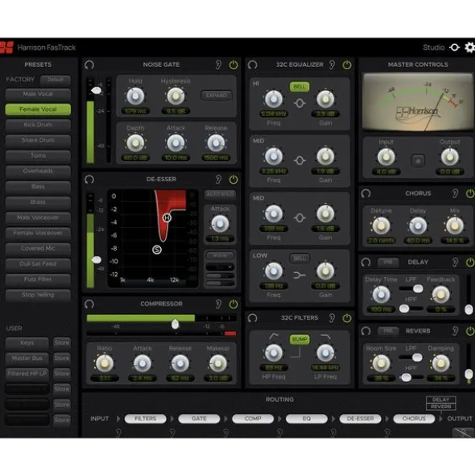Open the De-Esser mode dropdown
This screenshot has width=475, height=476.
tap(220, 267)
